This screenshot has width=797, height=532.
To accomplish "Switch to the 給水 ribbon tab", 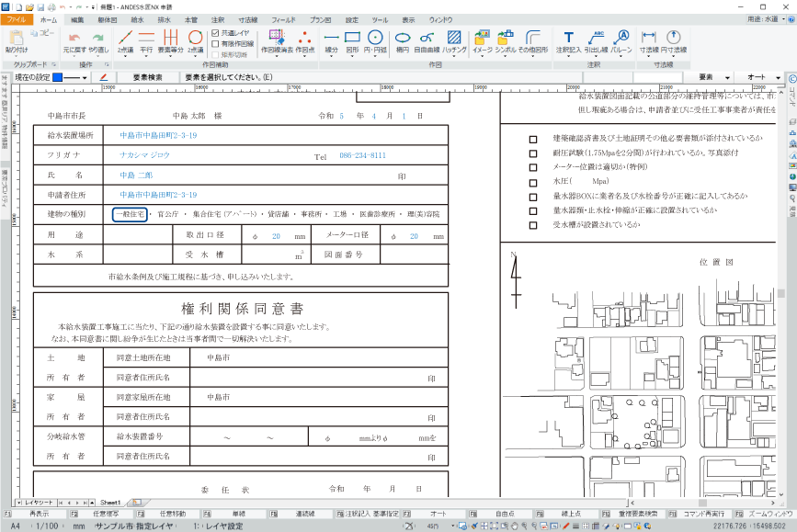I will point(138,18).
